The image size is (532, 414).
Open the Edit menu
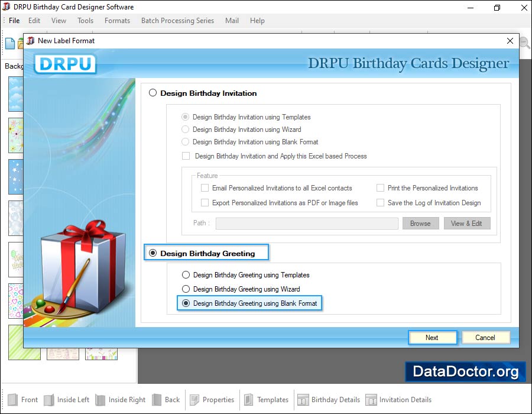coord(34,21)
